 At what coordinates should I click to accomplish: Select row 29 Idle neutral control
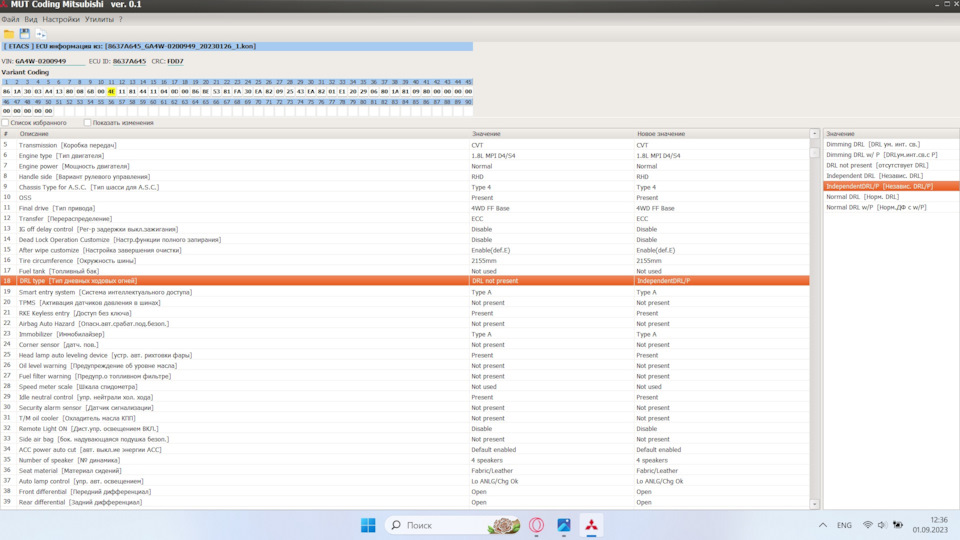tap(405, 397)
